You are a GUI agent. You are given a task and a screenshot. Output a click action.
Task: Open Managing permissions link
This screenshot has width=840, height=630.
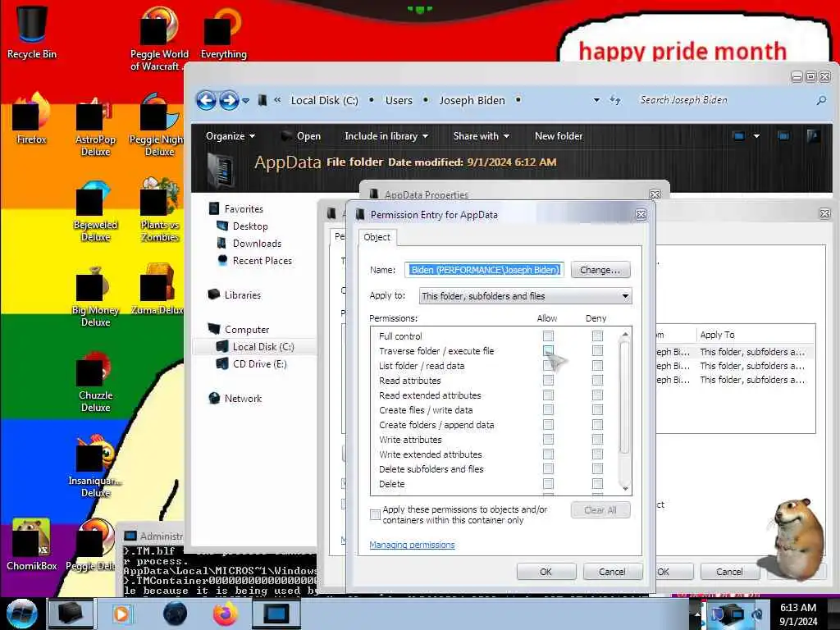click(412, 545)
